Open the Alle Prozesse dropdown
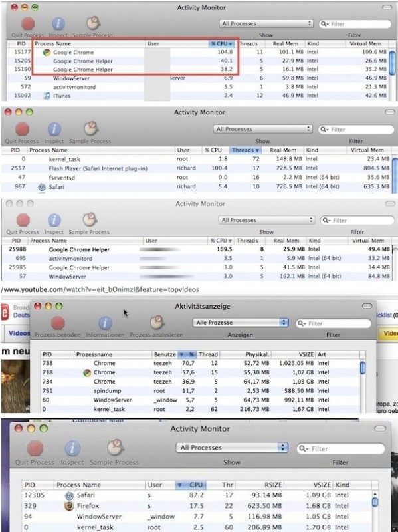Viewport: 398px width, 532px height. pyautogui.click(x=241, y=323)
